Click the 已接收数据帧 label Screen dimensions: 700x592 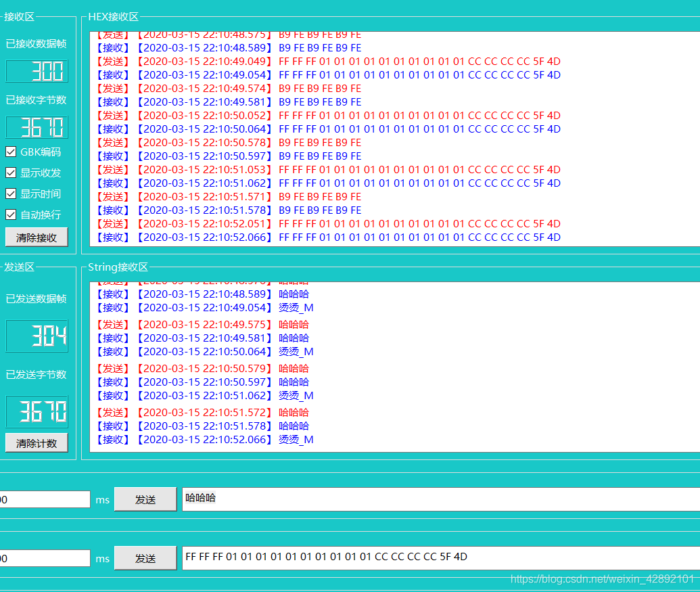[36, 43]
